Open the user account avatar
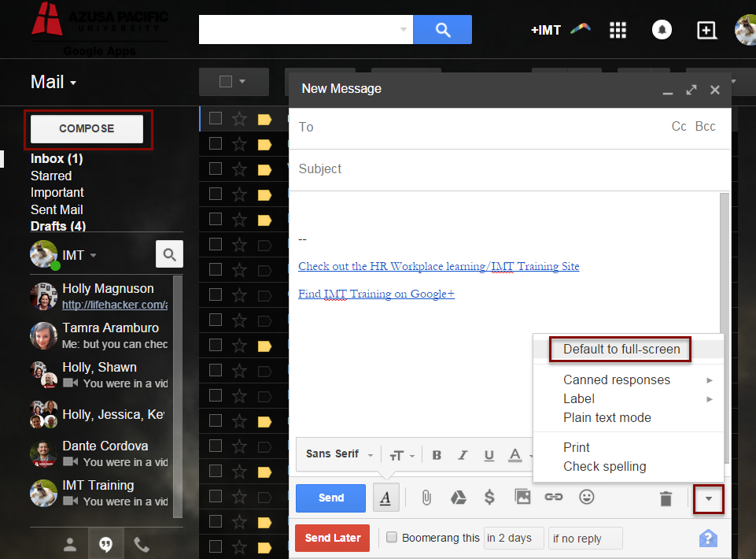756x559 pixels. pos(746,30)
